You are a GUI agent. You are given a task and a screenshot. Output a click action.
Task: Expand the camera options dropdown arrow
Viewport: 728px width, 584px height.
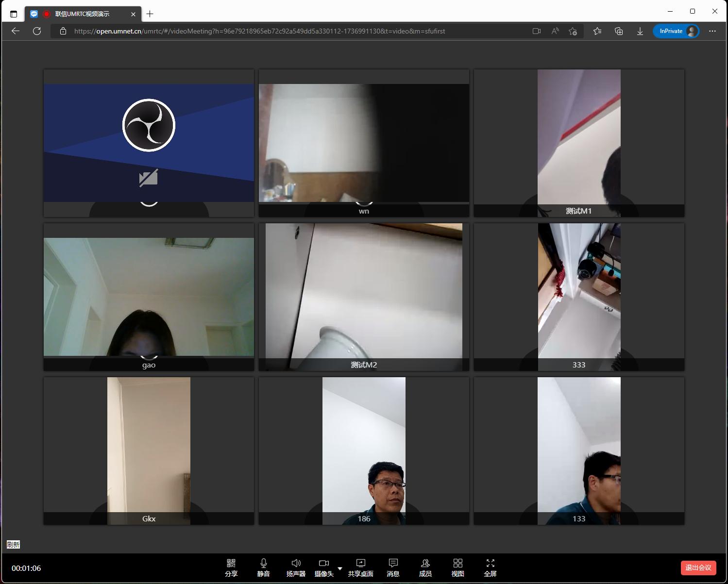point(340,568)
